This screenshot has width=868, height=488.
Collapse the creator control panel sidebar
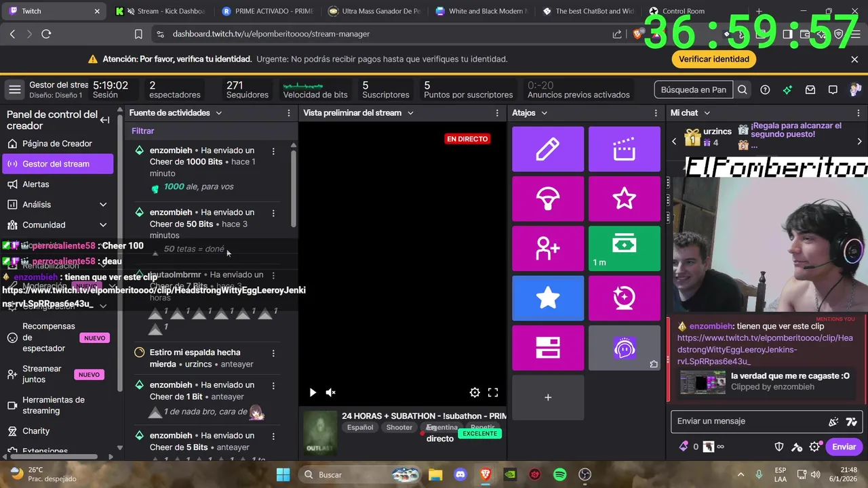click(x=104, y=120)
